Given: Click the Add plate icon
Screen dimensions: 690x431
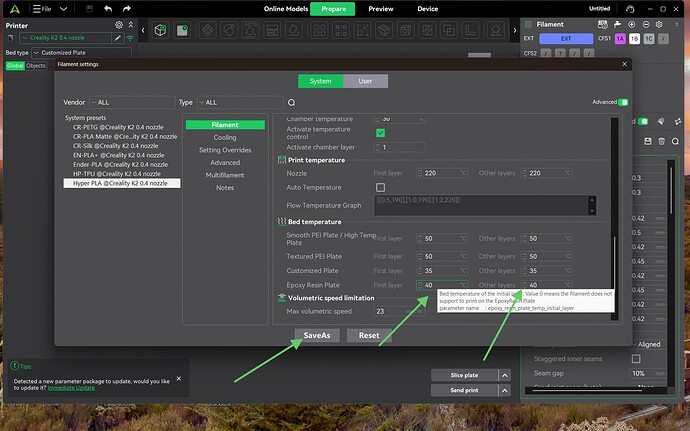Looking at the screenshot, I should pyautogui.click(x=182, y=30).
